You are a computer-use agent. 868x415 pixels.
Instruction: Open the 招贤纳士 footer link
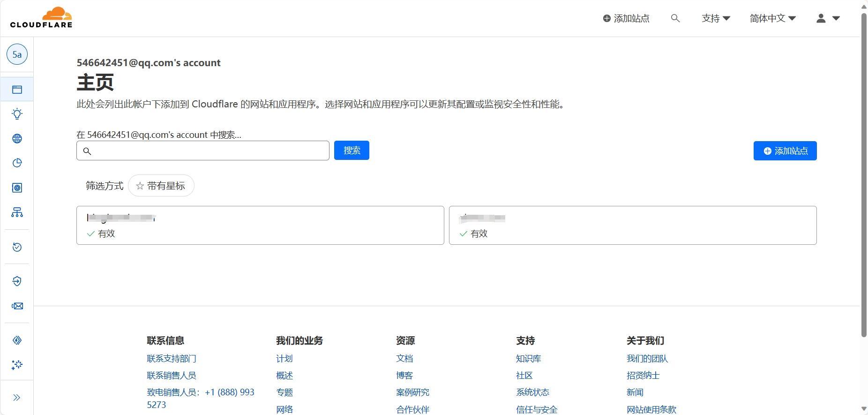[x=643, y=375]
